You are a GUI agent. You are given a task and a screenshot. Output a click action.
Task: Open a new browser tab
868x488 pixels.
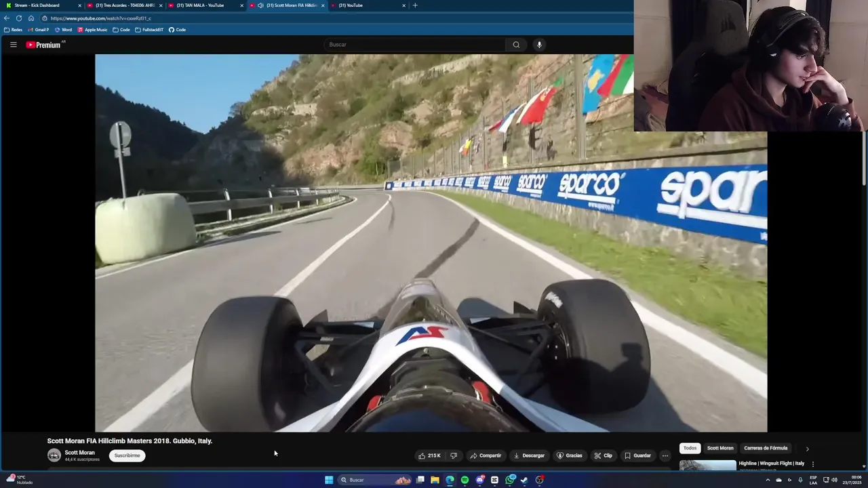click(415, 5)
